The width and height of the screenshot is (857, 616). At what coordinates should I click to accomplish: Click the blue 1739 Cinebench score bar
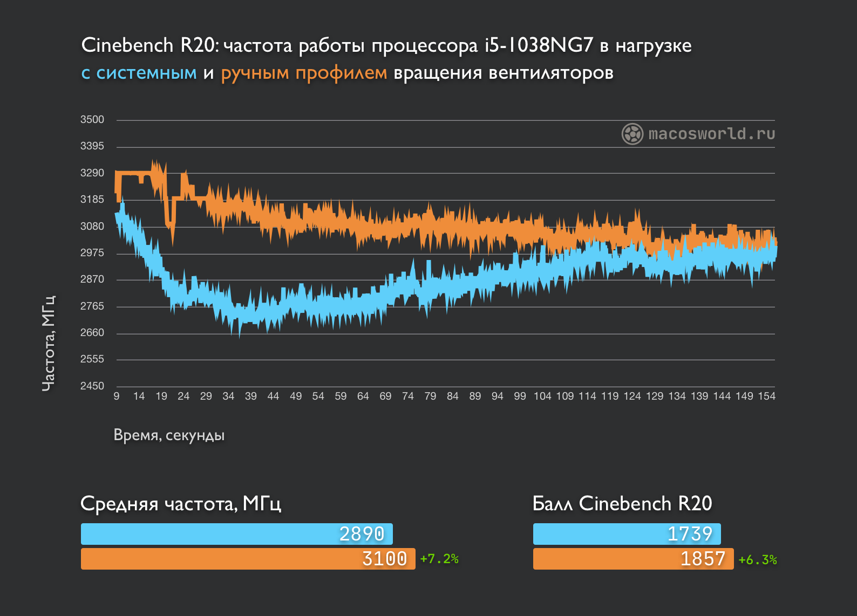tap(627, 534)
